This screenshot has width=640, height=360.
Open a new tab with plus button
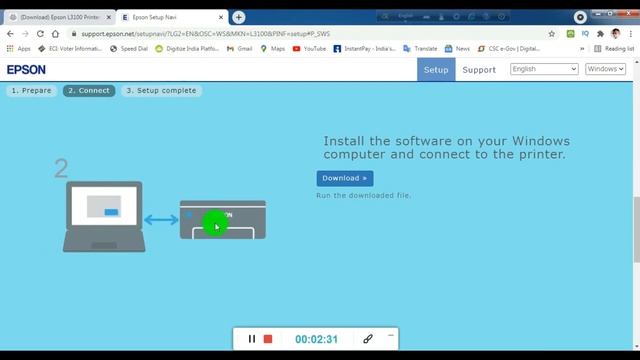click(x=239, y=17)
